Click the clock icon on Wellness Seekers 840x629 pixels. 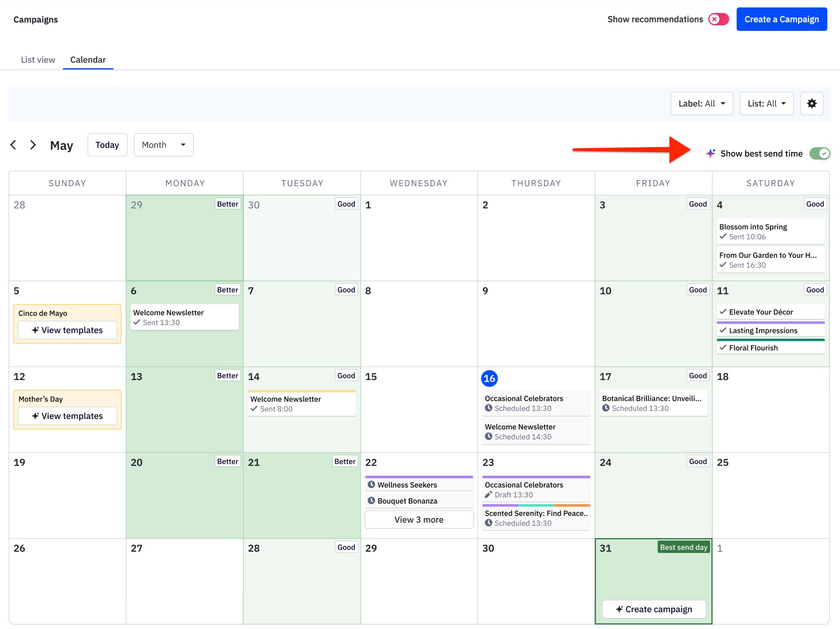click(372, 485)
